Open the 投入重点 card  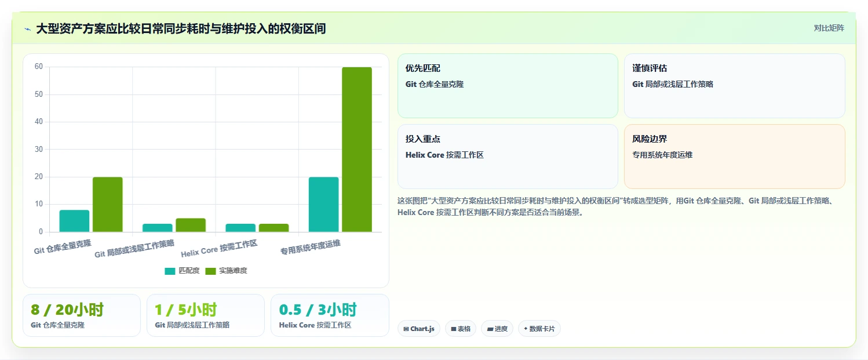(508, 157)
